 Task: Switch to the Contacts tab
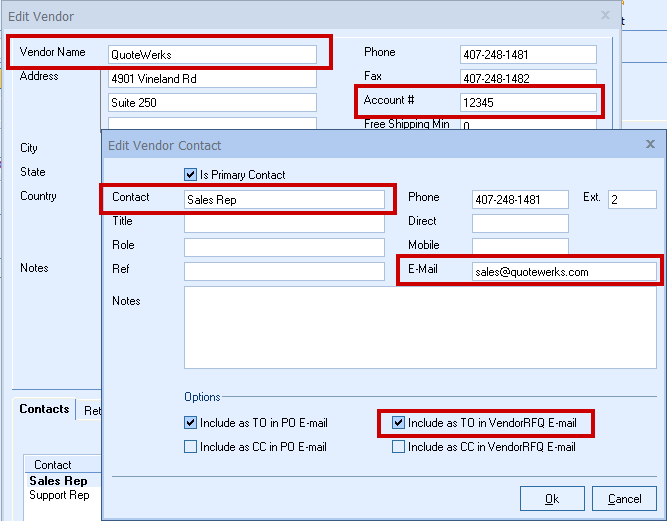[44, 409]
